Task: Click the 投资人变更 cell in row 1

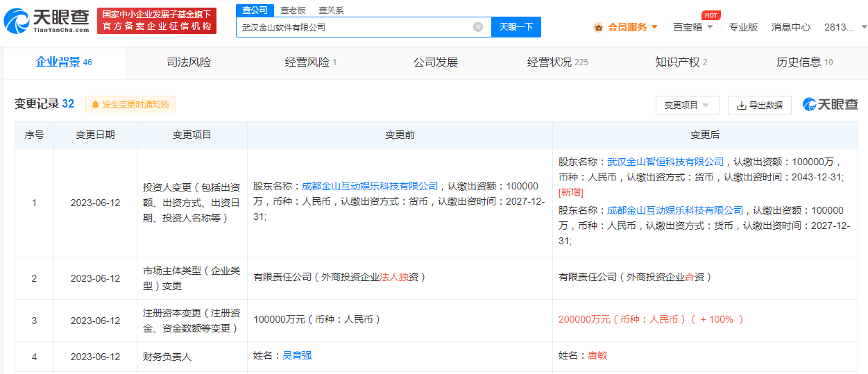Action: pos(192,203)
